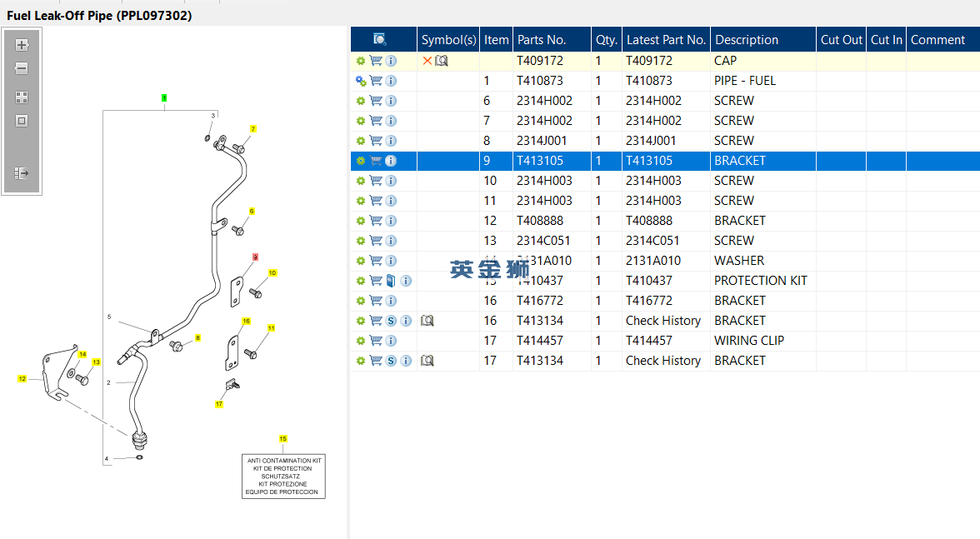The height and width of the screenshot is (539, 980).
Task: Open info for 2131A010 WASHER
Action: [x=391, y=261]
